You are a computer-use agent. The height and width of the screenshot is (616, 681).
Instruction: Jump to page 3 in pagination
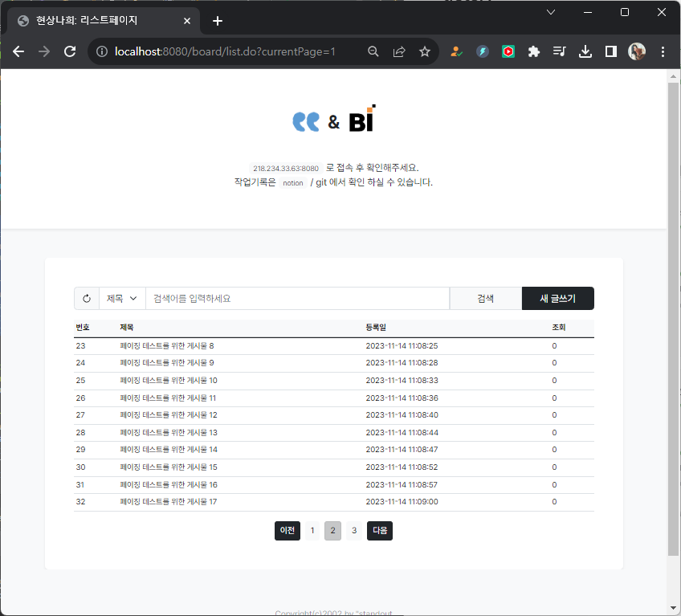click(354, 531)
